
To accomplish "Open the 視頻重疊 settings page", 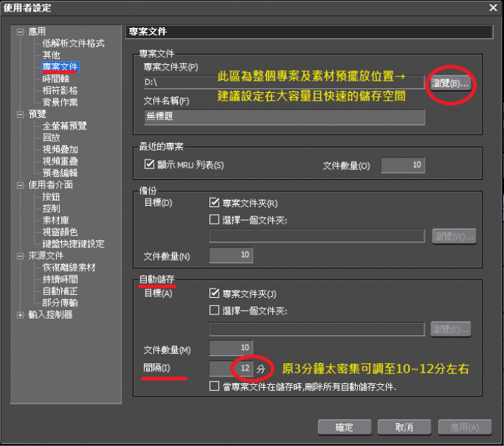I will pos(60,161).
